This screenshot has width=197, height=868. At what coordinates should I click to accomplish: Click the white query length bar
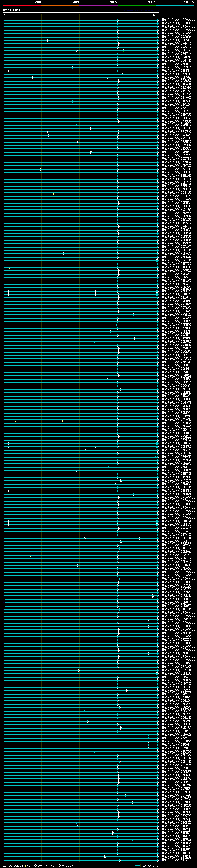[x=81, y=12]
